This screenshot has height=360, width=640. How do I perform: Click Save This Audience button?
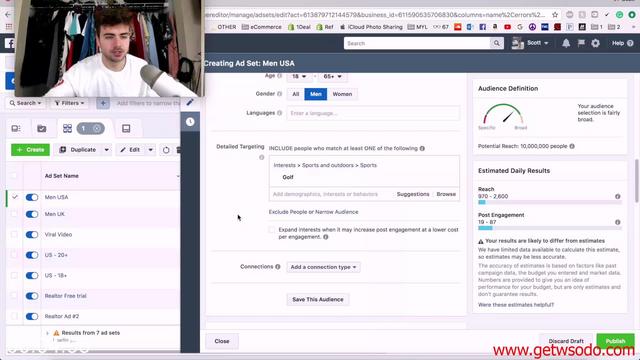coord(318,300)
